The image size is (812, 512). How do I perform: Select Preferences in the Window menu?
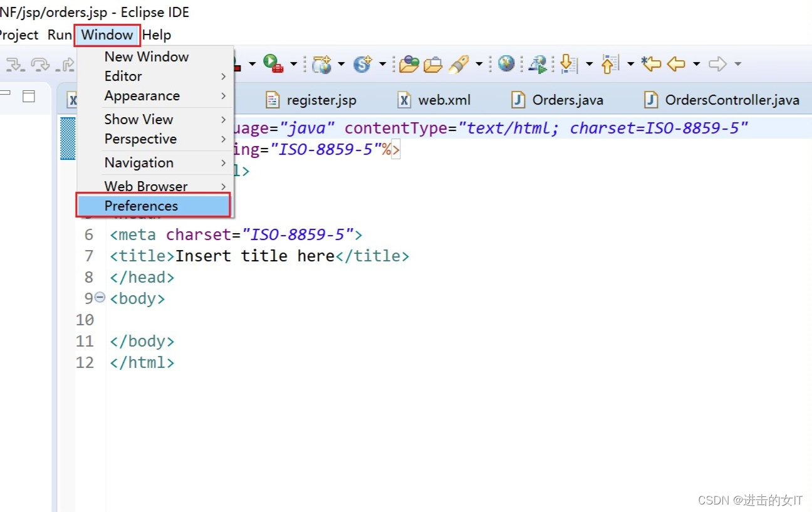154,206
